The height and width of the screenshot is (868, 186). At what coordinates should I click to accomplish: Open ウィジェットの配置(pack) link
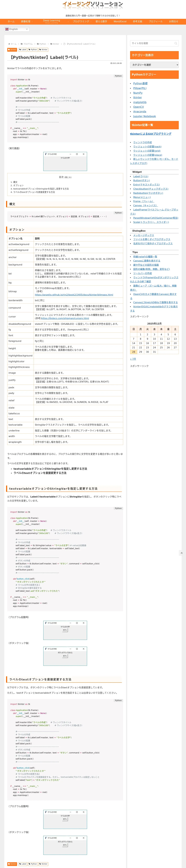point(147,147)
